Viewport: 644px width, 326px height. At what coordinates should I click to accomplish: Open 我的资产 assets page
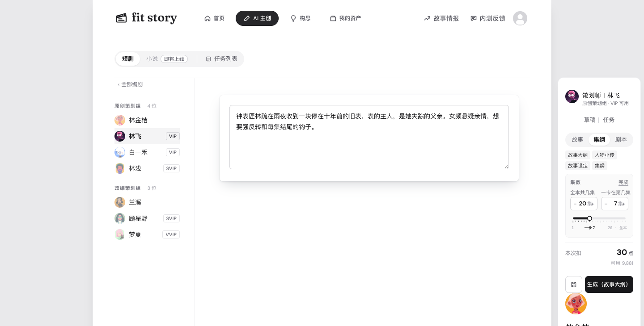pos(345,18)
